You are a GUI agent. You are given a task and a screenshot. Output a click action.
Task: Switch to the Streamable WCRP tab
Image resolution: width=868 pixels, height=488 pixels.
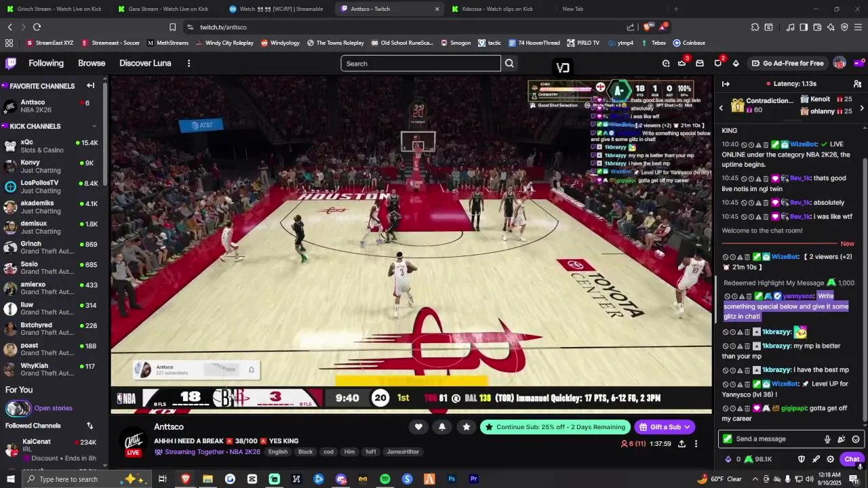tap(277, 9)
